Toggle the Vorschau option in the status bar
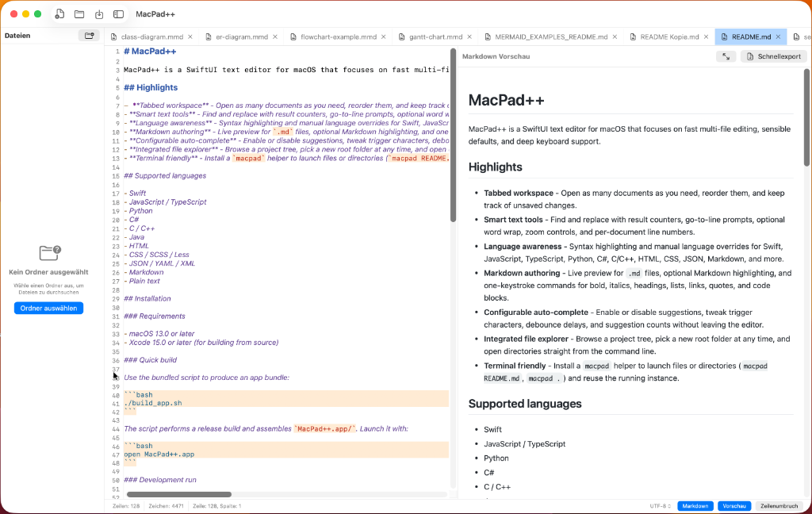The width and height of the screenshot is (812, 514). pos(733,505)
